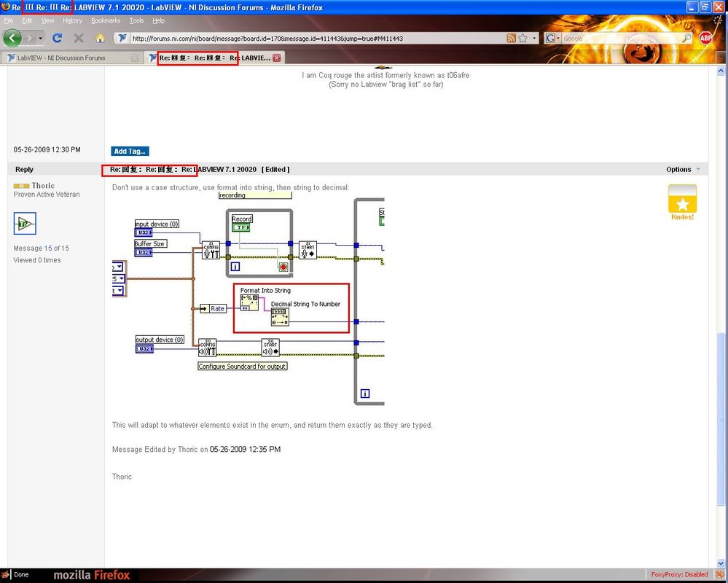Image resolution: width=728 pixels, height=583 pixels.
Task: Open the Google search engine selector
Action: tap(552, 38)
